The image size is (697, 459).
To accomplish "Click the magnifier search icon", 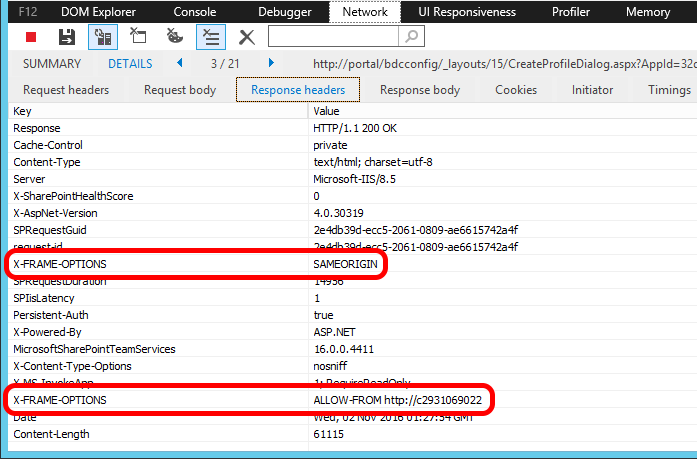I will 410,37.
